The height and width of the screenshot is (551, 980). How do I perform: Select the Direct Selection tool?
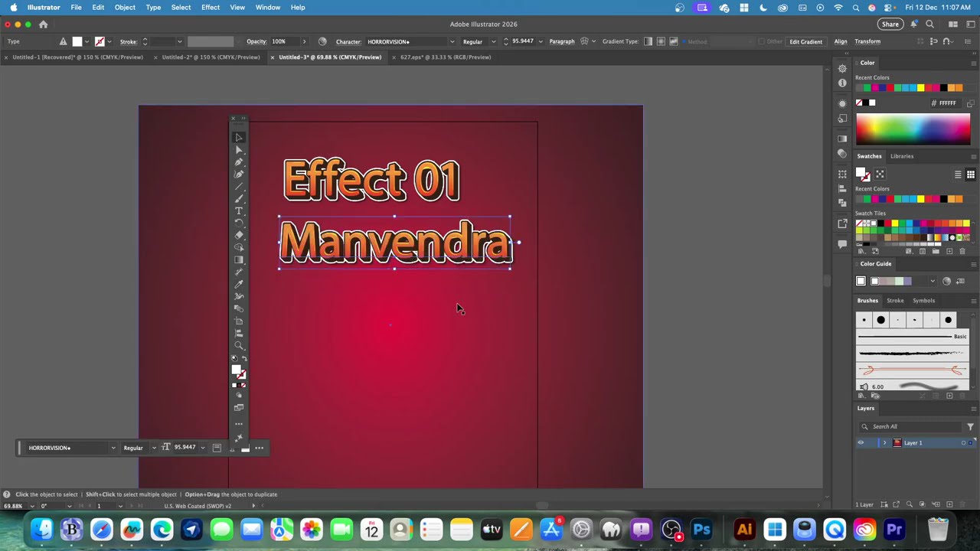tap(239, 150)
